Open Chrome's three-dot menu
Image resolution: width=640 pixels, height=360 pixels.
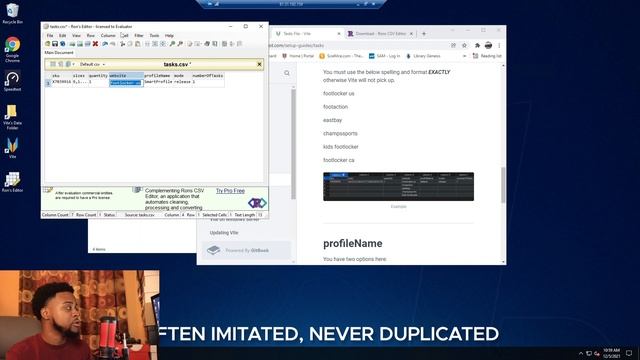(x=499, y=45)
